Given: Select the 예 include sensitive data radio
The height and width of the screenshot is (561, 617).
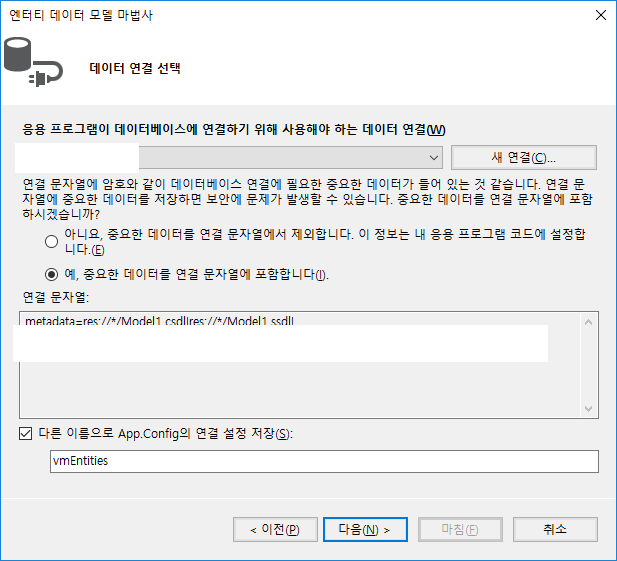Looking at the screenshot, I should tap(51, 274).
